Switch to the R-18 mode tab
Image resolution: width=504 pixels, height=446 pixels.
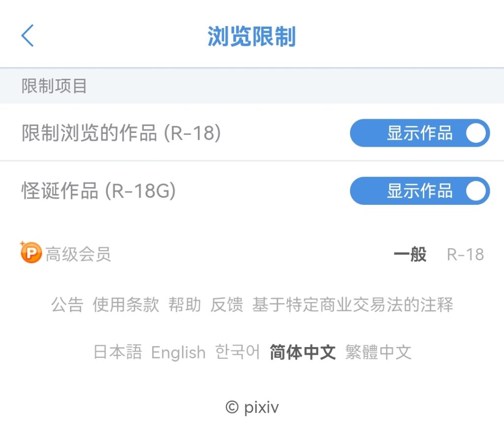click(465, 255)
